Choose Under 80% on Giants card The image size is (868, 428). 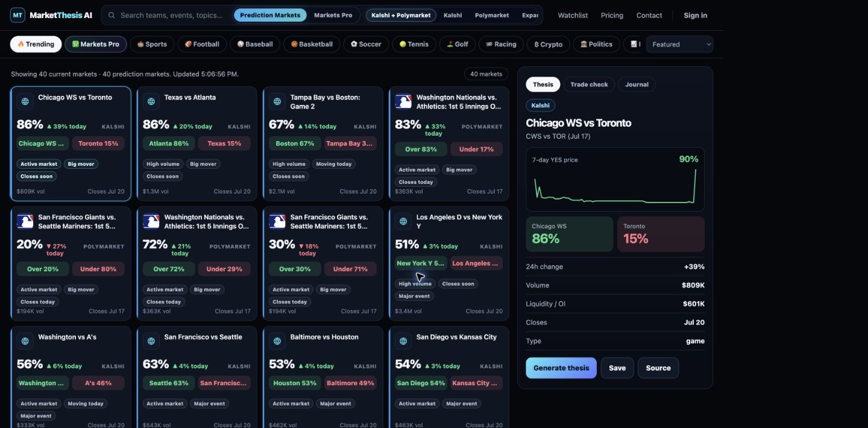tap(98, 269)
